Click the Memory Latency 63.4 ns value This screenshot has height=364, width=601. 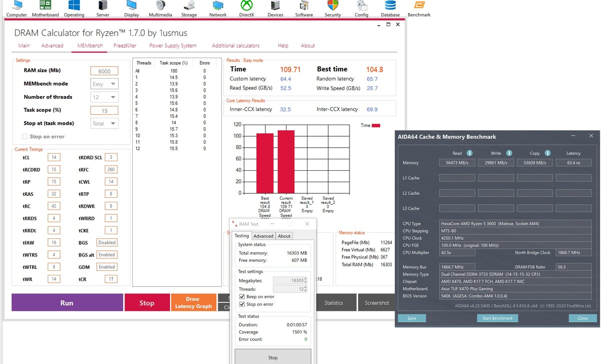(x=573, y=163)
